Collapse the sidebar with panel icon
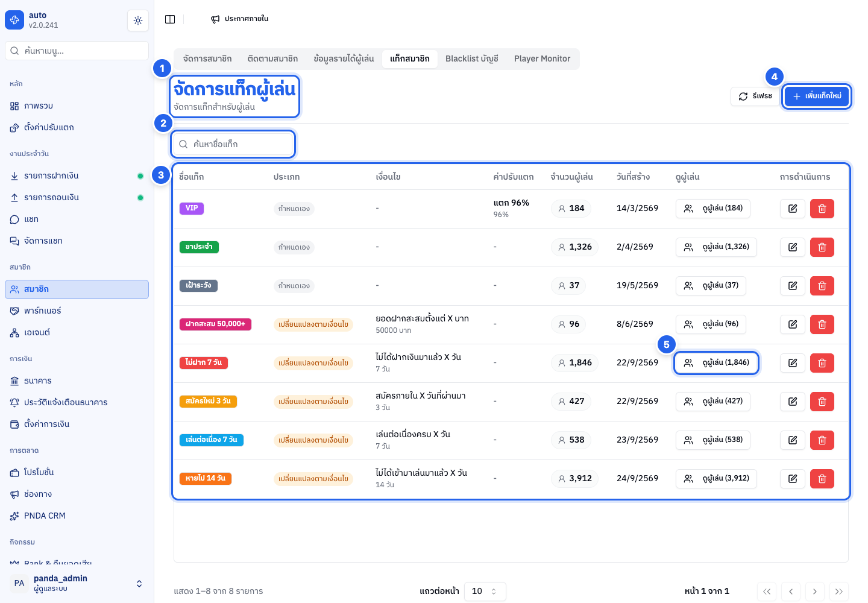868x603 pixels. pos(170,19)
